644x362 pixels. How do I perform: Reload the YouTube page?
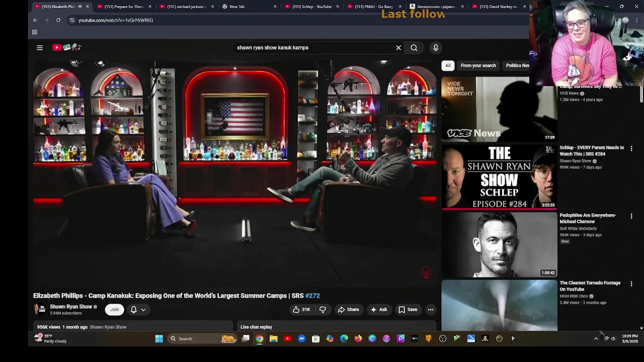(58, 20)
